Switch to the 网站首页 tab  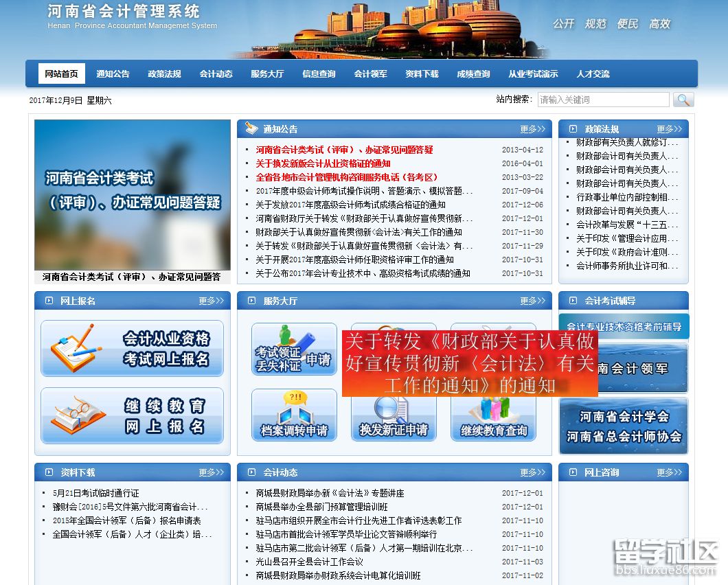point(63,73)
